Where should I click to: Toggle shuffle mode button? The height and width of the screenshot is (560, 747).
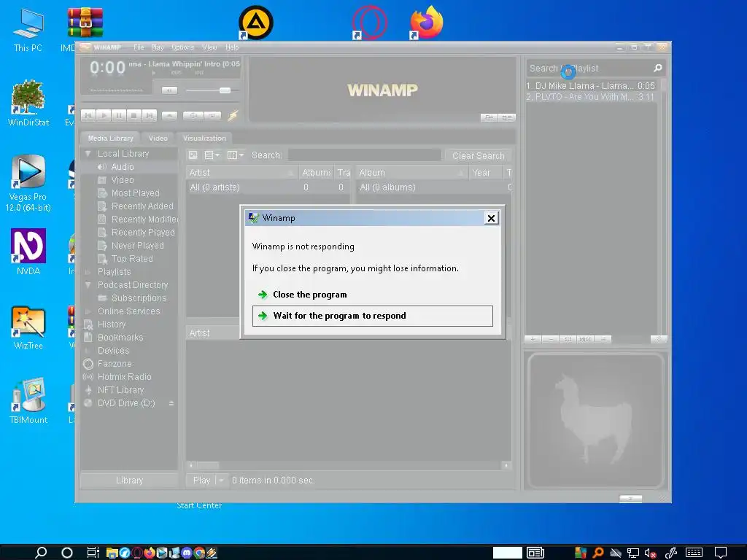coord(193,115)
